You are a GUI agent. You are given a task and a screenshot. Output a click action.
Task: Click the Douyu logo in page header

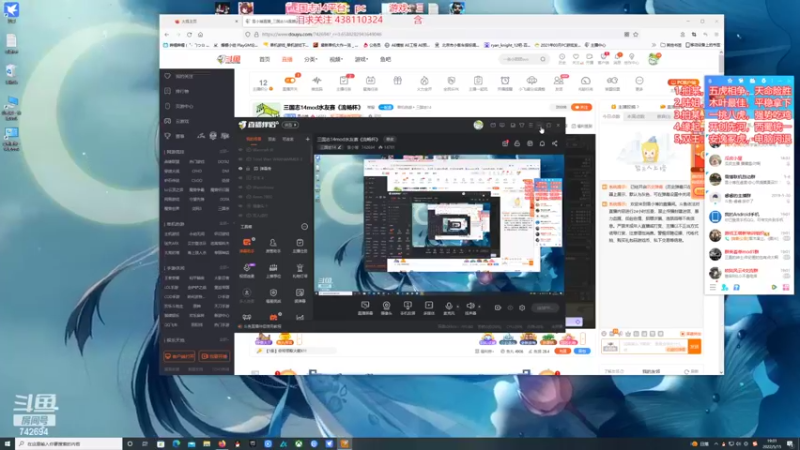229,59
